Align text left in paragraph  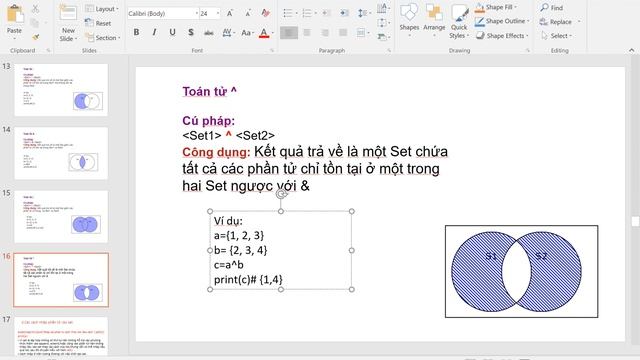point(289,32)
